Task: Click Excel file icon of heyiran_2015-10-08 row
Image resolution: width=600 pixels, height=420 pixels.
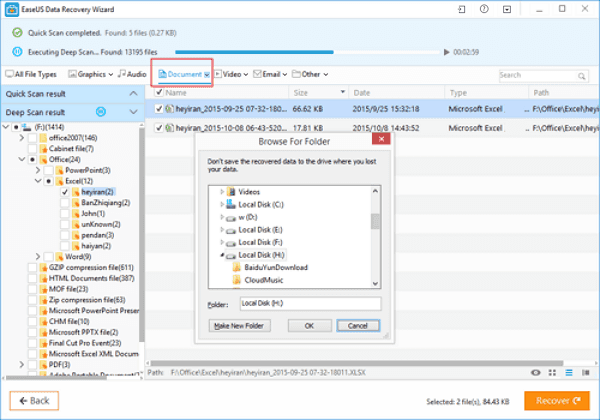Action: [169, 128]
